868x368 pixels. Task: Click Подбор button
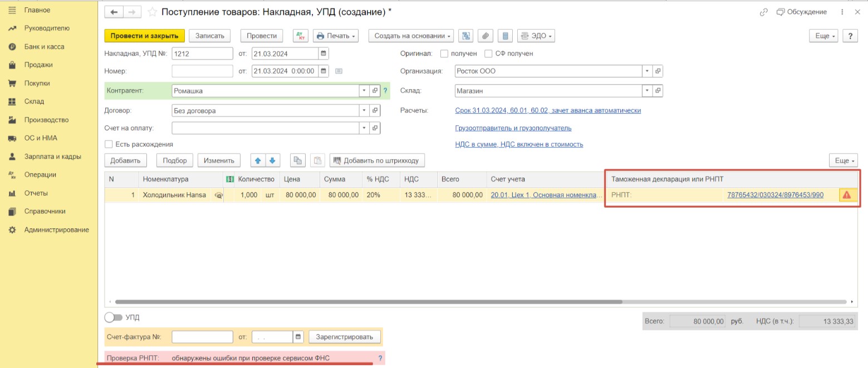point(175,160)
